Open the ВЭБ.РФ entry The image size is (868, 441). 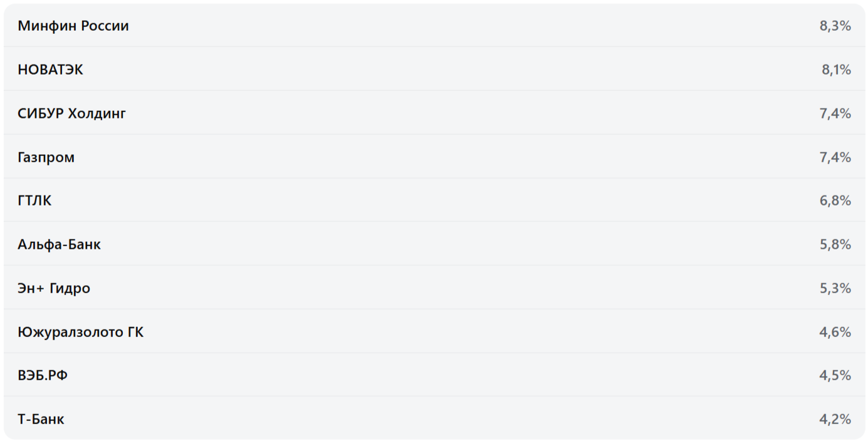pos(43,375)
